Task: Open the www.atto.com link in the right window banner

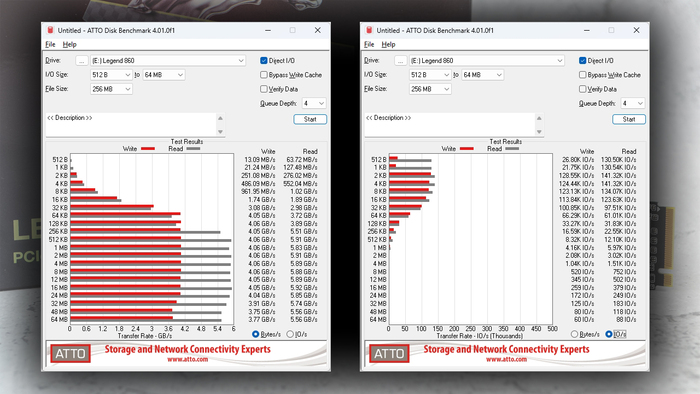Action: (506, 359)
